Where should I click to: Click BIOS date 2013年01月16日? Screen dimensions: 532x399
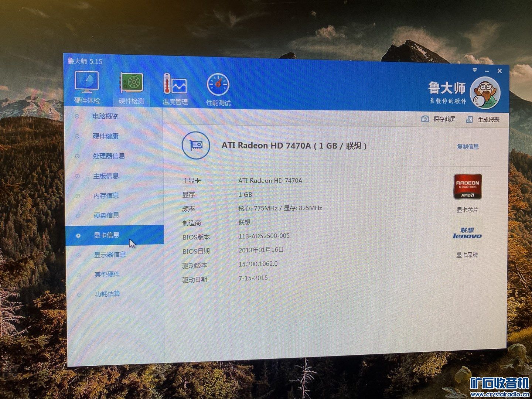coord(261,250)
